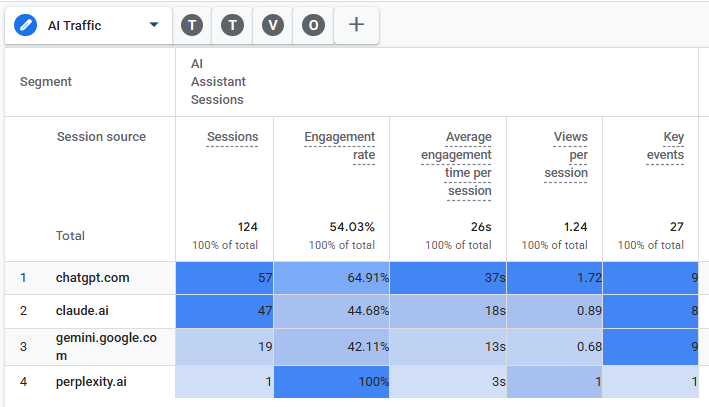709x407 pixels.
Task: Select the perplexity.ai row label
Action: [91, 382]
